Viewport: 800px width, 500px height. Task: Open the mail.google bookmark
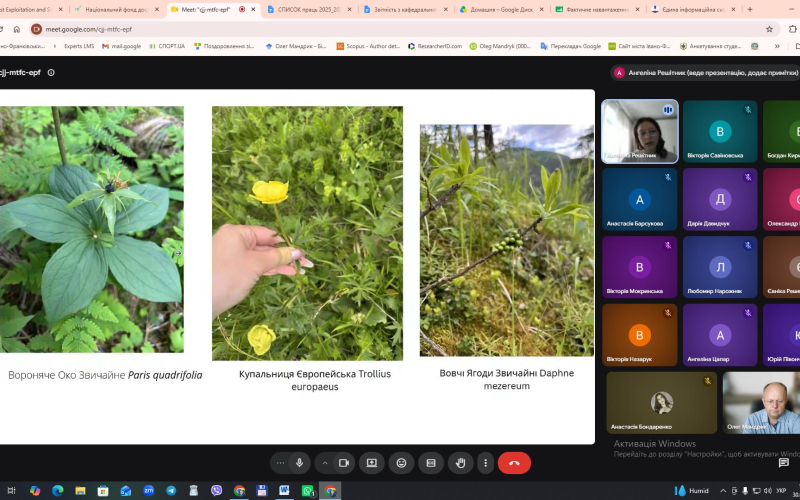(x=121, y=46)
